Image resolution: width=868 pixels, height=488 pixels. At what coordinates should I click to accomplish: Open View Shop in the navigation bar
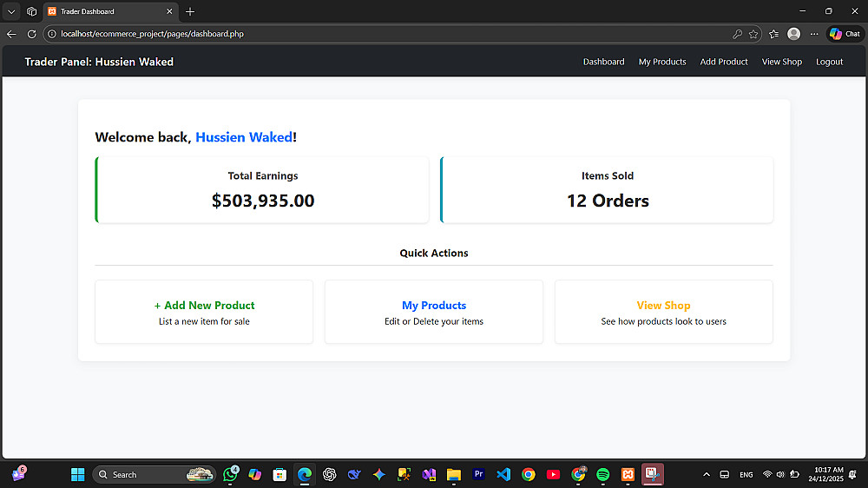[782, 62]
